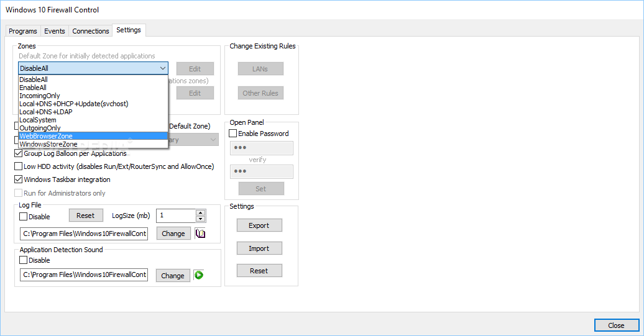The height and width of the screenshot is (336, 644).
Task: Click Change next to sound file path
Action: click(173, 276)
